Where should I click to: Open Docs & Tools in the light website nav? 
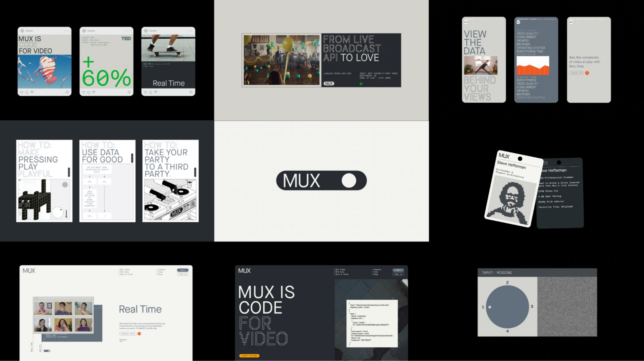click(x=126, y=274)
